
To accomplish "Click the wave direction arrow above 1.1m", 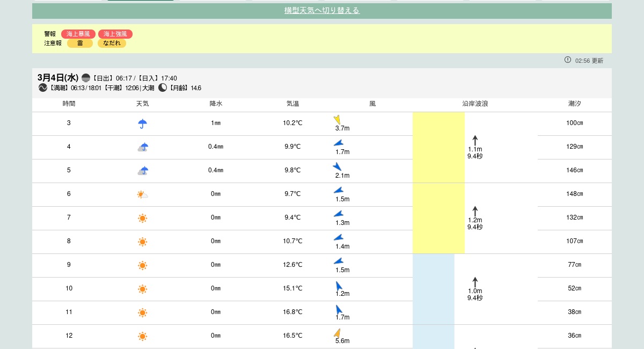I will click(x=475, y=140).
